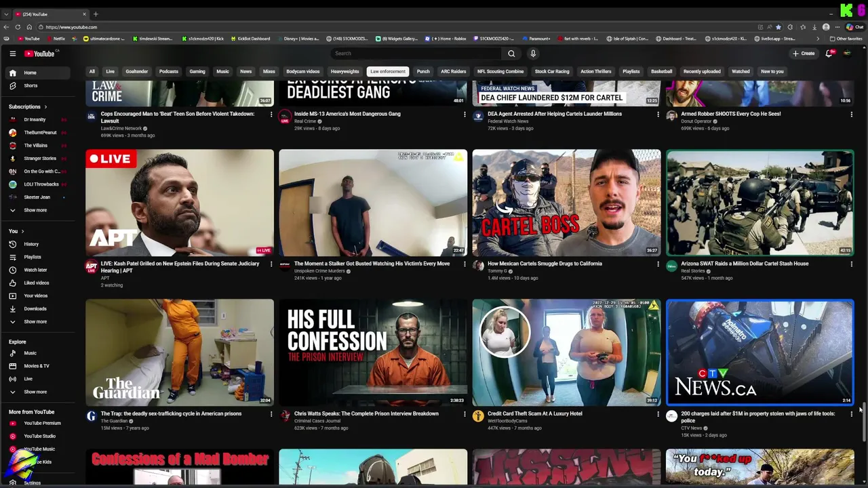Expand Show more under You section

pos(38,321)
